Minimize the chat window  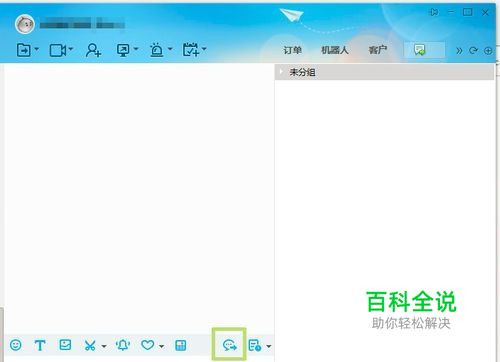pyautogui.click(x=451, y=12)
